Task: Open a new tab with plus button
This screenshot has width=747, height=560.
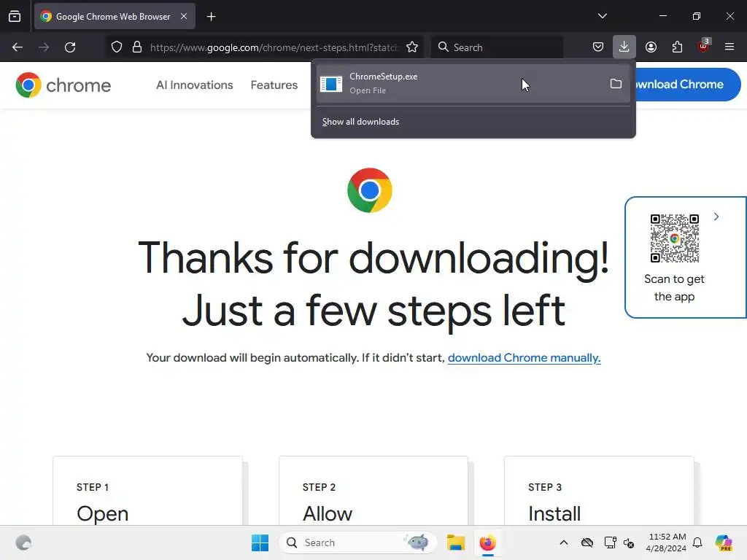Action: [211, 17]
